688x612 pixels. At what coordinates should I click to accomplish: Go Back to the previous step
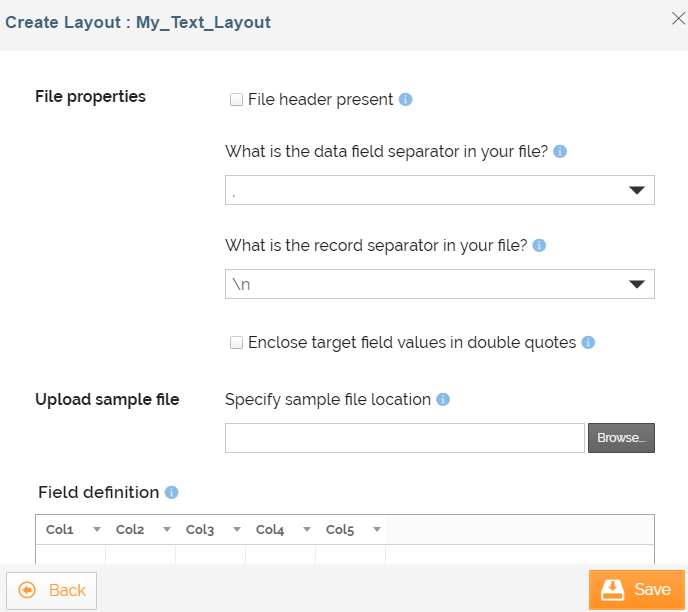52,590
